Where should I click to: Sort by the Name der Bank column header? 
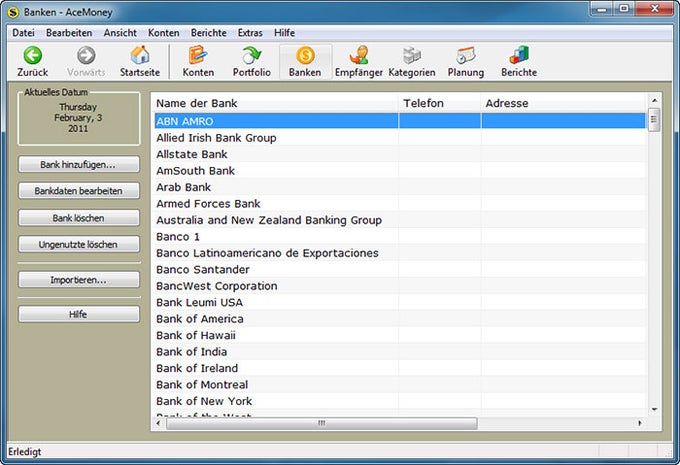tap(275, 103)
